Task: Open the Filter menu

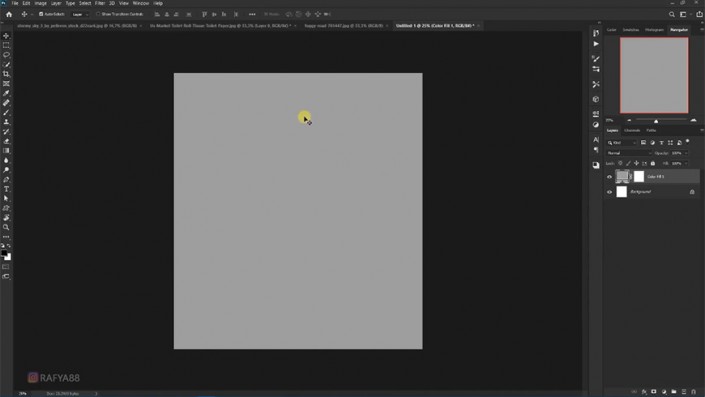Action: click(x=99, y=3)
